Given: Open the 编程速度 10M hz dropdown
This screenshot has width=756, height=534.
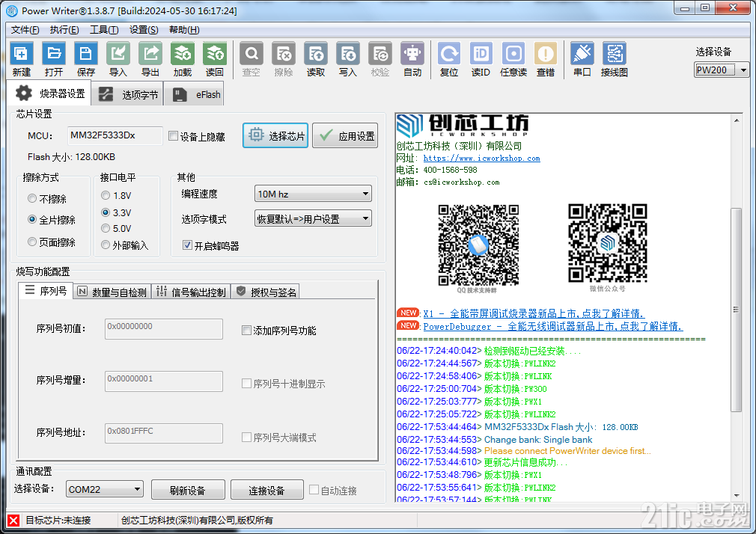Looking at the screenshot, I should click(313, 194).
